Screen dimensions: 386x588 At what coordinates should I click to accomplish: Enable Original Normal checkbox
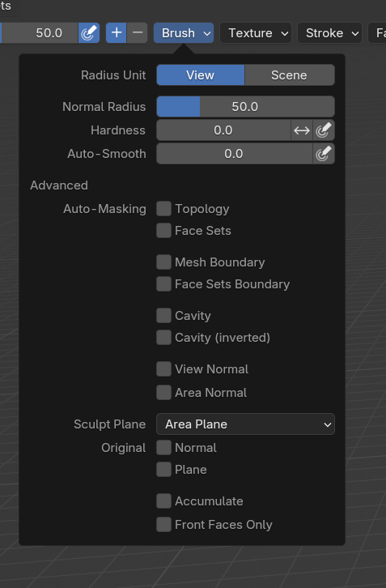coord(163,448)
